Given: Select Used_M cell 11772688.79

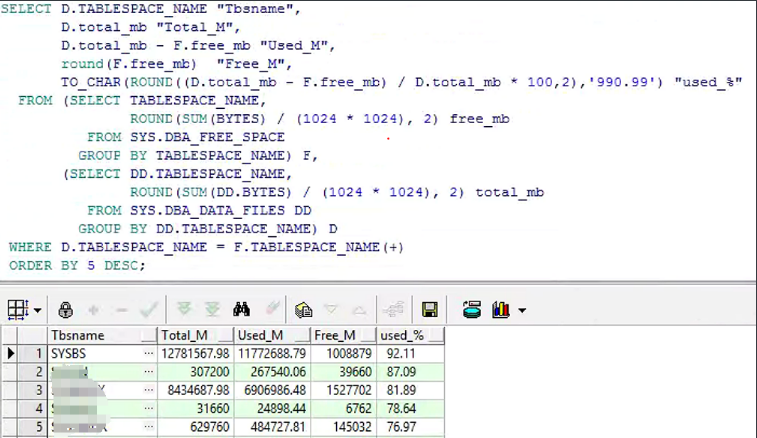Looking at the screenshot, I should click(272, 353).
